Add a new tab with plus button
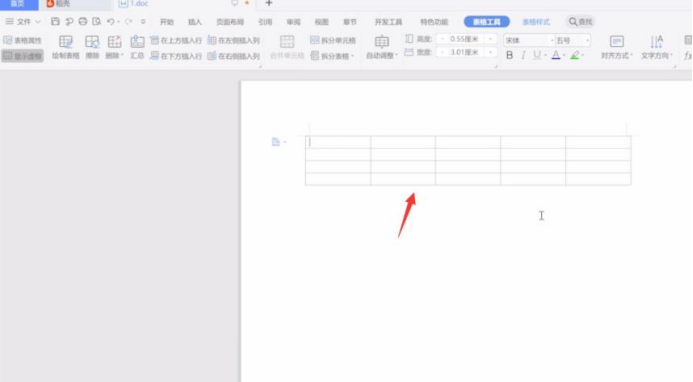This screenshot has height=382, width=693. click(x=269, y=3)
